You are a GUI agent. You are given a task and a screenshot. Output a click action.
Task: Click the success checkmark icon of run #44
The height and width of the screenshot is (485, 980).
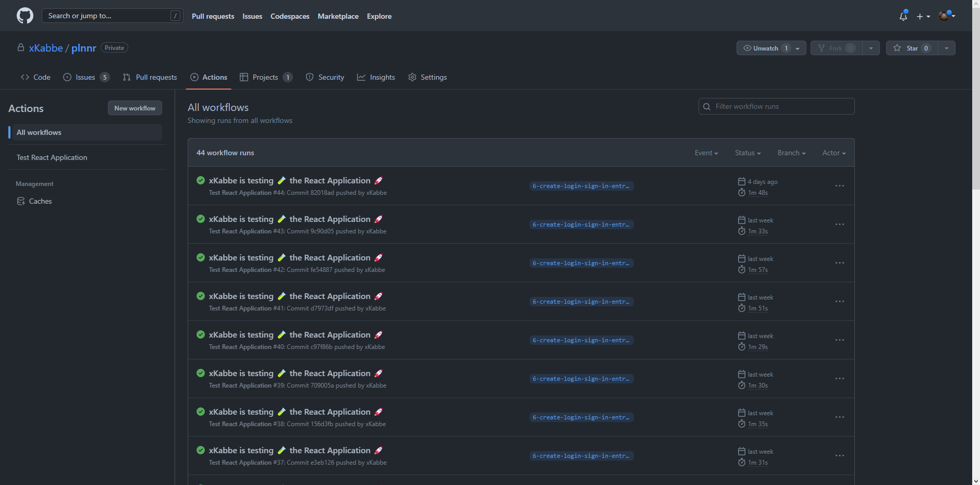click(x=201, y=180)
